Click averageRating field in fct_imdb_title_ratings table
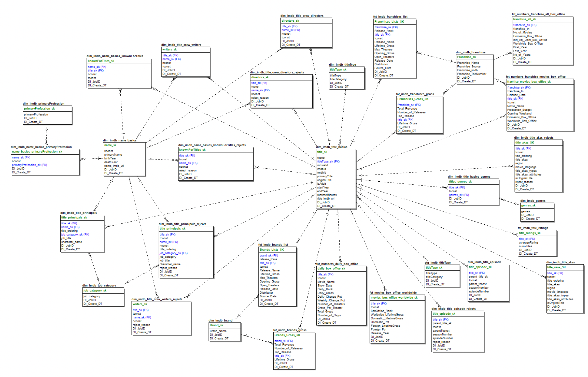Image resolution: width=588 pixels, height=377 pixels. 528,243
